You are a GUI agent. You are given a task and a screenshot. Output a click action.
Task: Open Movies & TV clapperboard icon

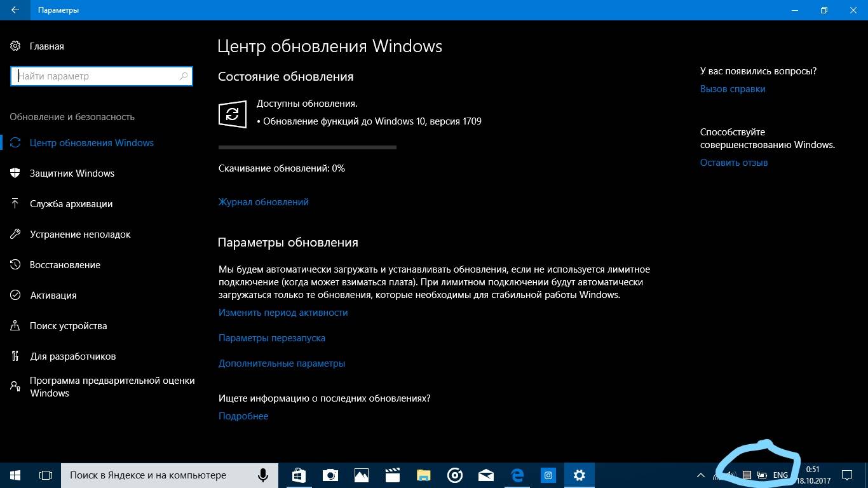pyautogui.click(x=392, y=475)
